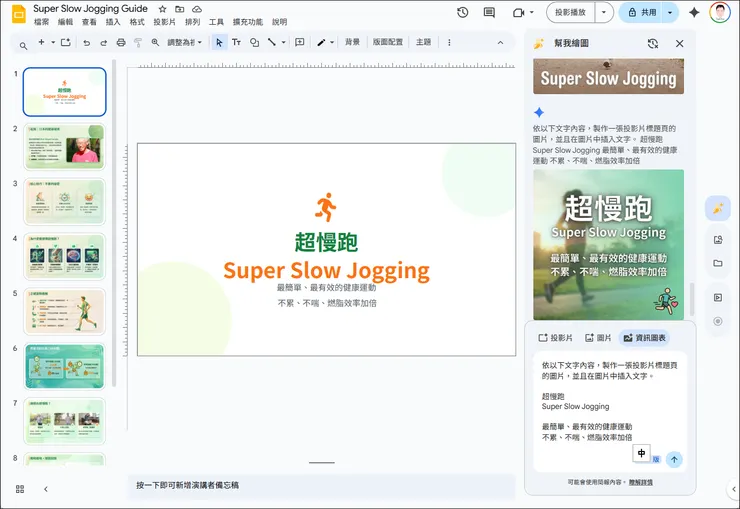This screenshot has height=509, width=740.
Task: Undo the last action
Action: tap(86, 42)
